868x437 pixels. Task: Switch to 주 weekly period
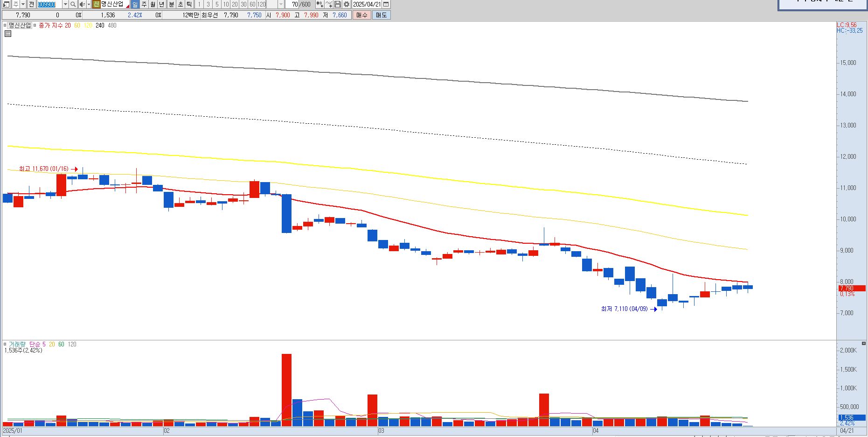coord(144,4)
